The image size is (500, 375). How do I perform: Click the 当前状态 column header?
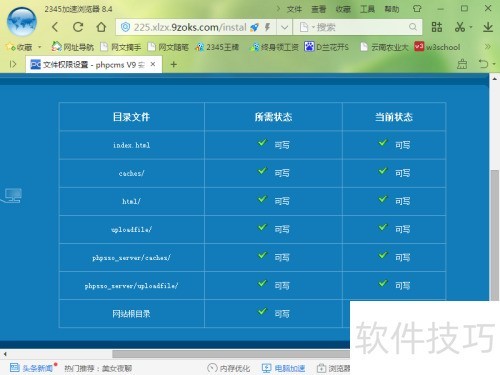tap(394, 117)
